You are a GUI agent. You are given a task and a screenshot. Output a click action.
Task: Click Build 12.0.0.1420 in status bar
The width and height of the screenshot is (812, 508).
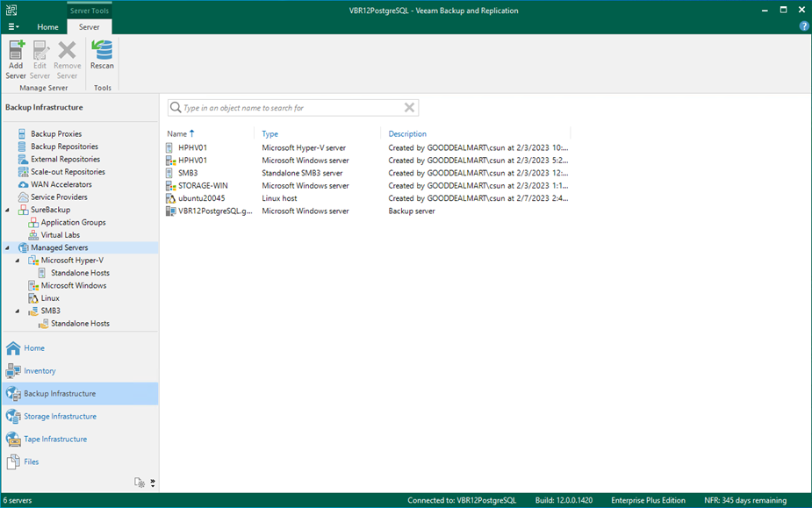pos(564,500)
